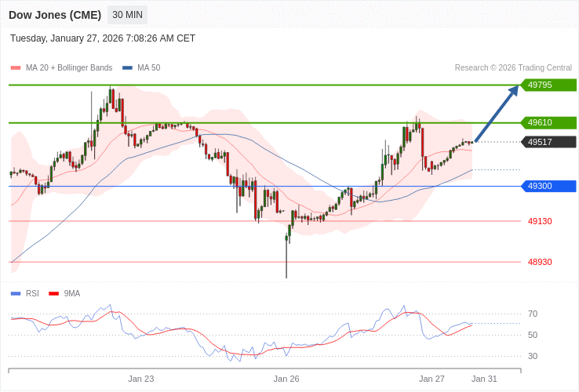The width and height of the screenshot is (579, 392).
Task: Click the Jan 23 date axis label
Action: [x=141, y=379]
